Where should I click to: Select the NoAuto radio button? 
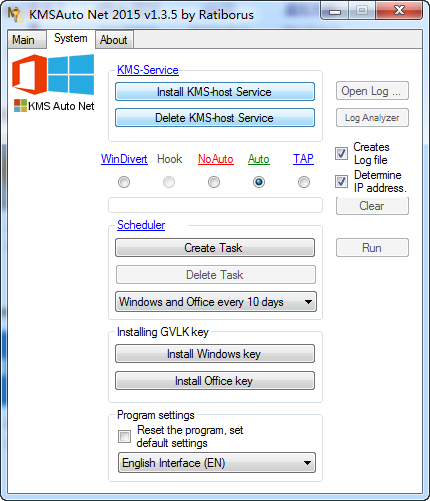(x=214, y=182)
